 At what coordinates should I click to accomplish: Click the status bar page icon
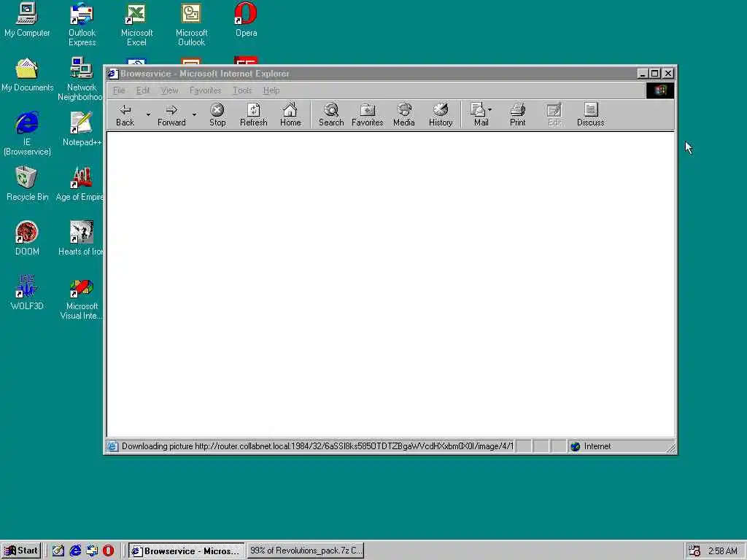112,446
